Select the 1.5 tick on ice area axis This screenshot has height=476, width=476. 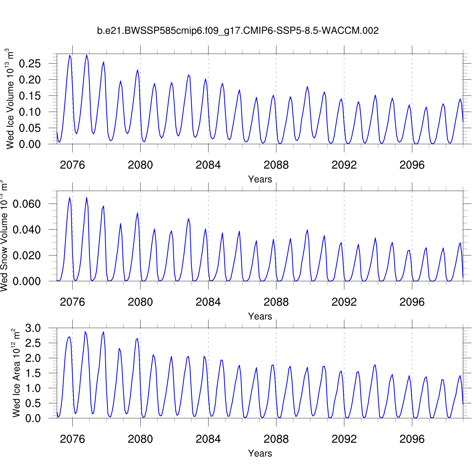click(33, 373)
